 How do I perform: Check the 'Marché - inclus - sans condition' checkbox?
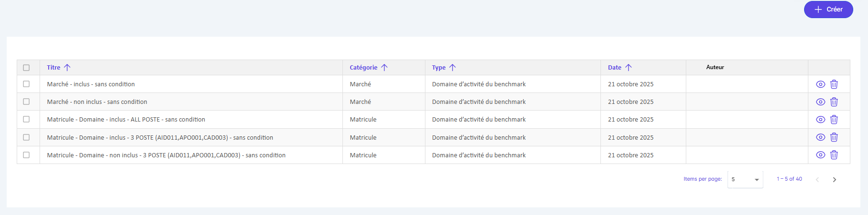[26, 84]
